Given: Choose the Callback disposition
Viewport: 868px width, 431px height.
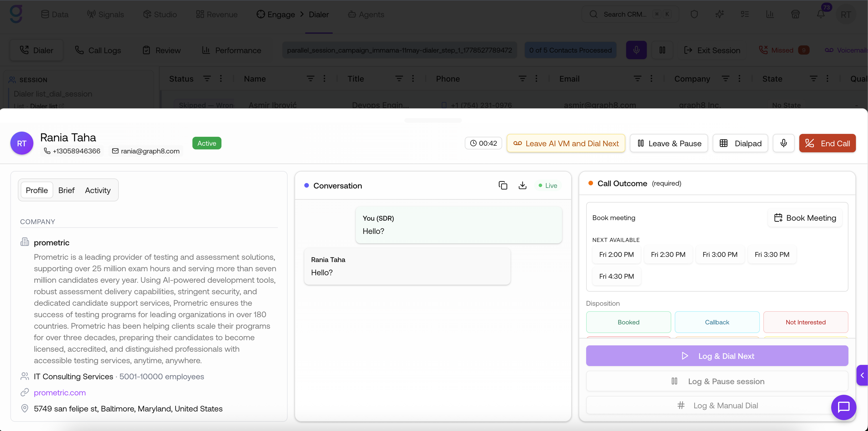Looking at the screenshot, I should tap(717, 322).
